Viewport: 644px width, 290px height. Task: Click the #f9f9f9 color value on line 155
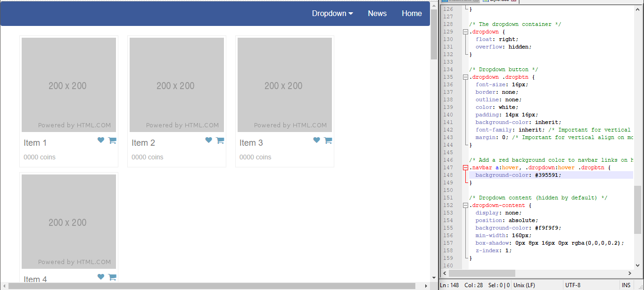[546, 228]
